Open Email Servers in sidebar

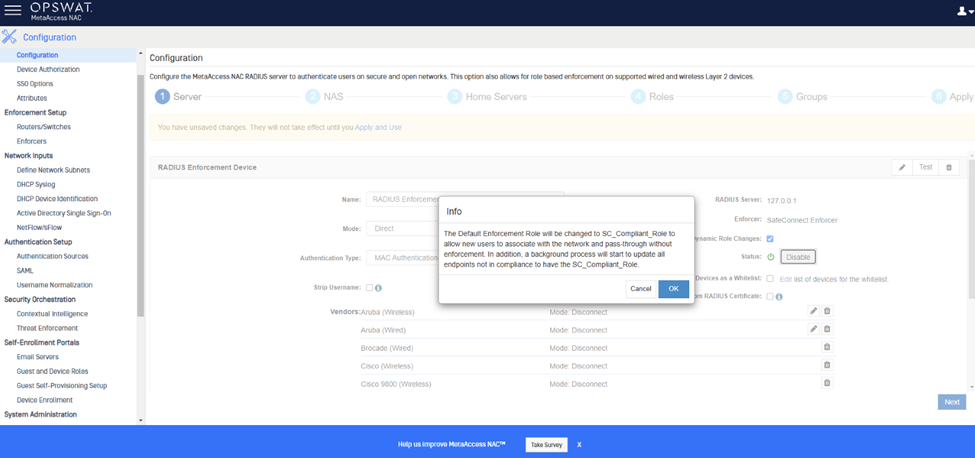(38, 357)
